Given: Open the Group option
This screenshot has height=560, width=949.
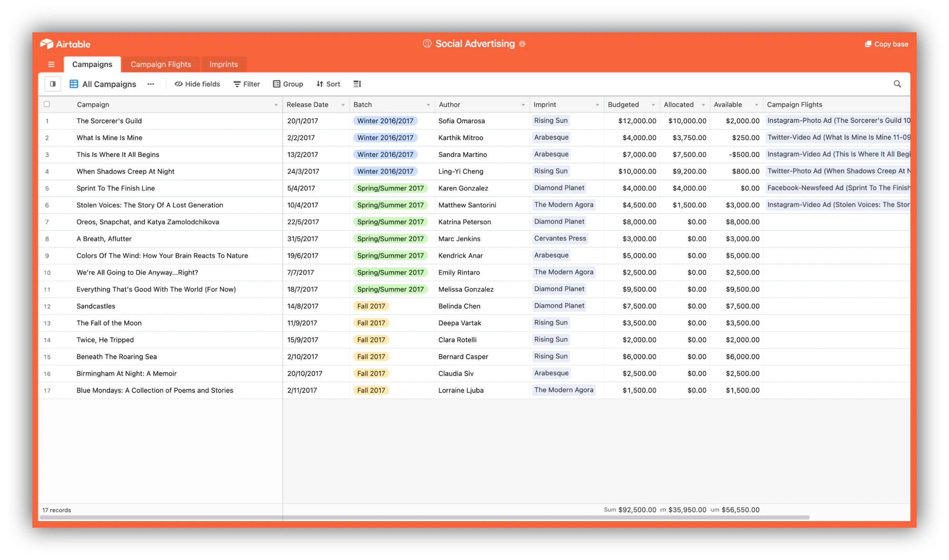Looking at the screenshot, I should click(288, 84).
